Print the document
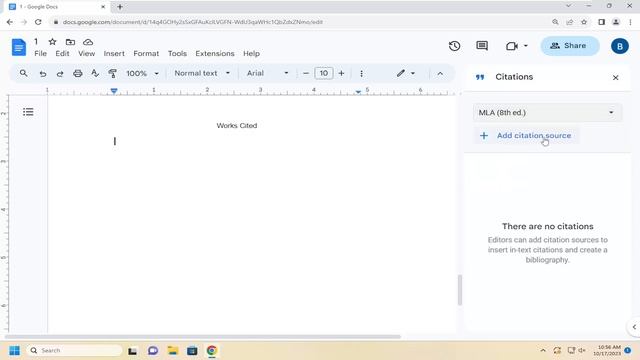 tap(78, 73)
